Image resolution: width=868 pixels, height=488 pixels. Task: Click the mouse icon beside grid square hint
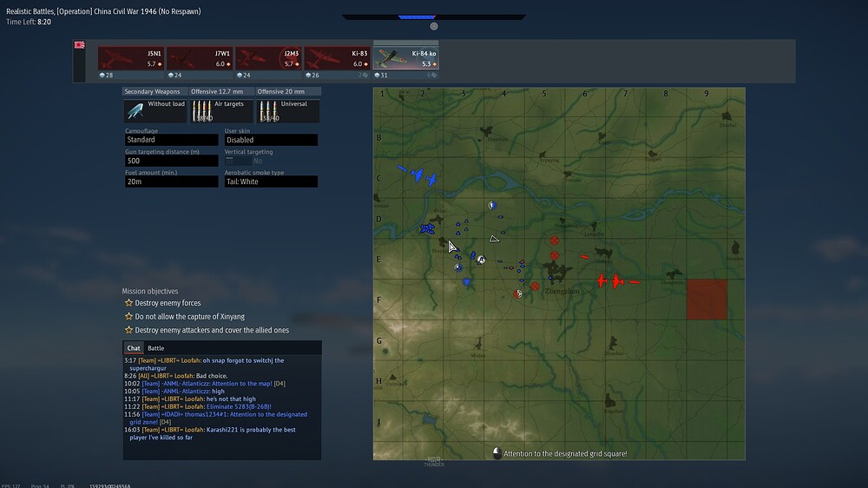pyautogui.click(x=496, y=453)
